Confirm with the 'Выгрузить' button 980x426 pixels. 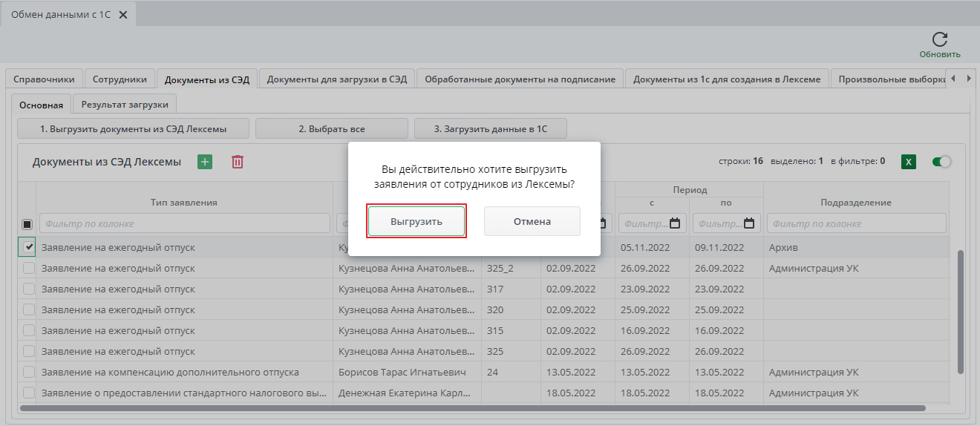tap(416, 221)
